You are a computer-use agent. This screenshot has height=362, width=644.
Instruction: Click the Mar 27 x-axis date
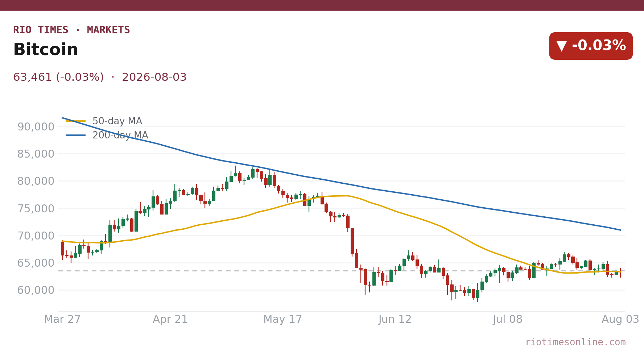[x=62, y=319]
